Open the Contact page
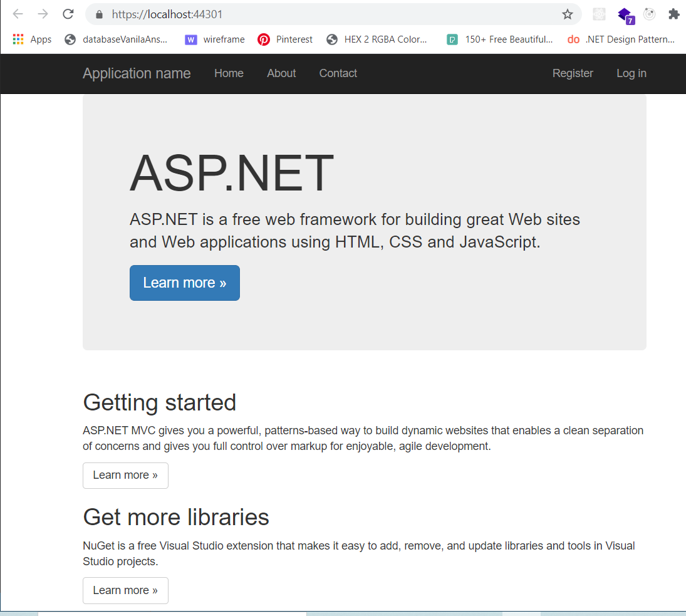Screen dimensions: 686x616 click(x=338, y=73)
